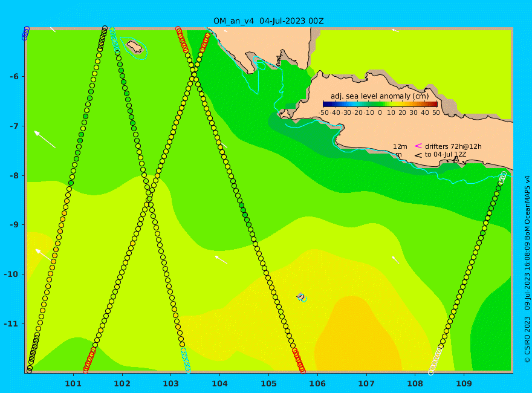Screen dimensions: 532x393
Task: Click the '0' tick label on the colorbar
Action: pyautogui.click(x=380, y=112)
